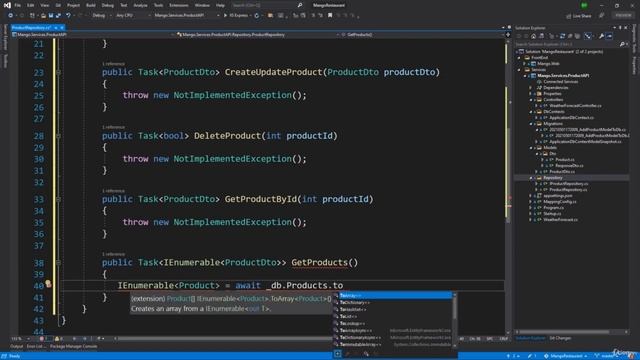Click the Solution Explorer home icon

(x=533, y=36)
